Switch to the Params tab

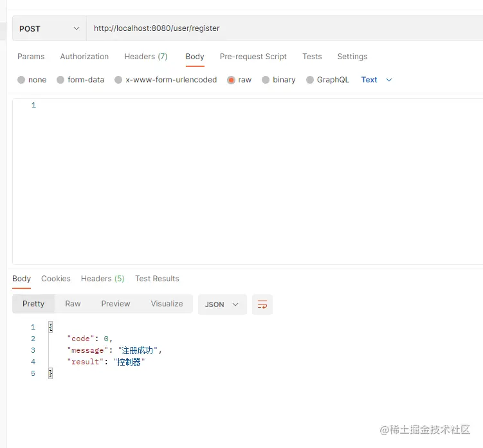pyautogui.click(x=31, y=57)
